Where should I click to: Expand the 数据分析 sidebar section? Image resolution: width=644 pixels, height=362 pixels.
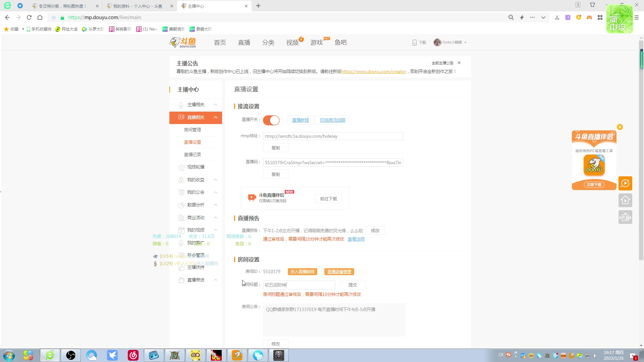point(196,205)
